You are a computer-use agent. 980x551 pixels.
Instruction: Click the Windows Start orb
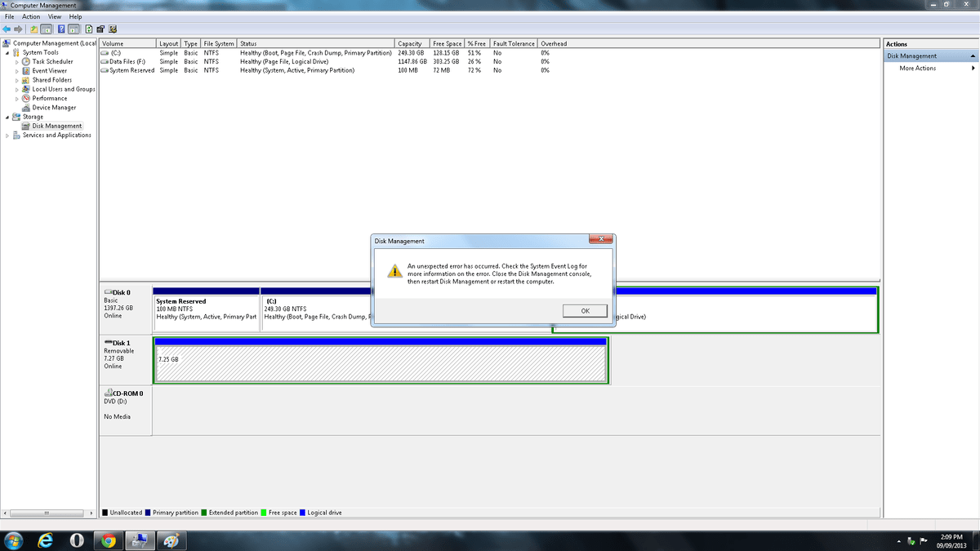(x=14, y=540)
